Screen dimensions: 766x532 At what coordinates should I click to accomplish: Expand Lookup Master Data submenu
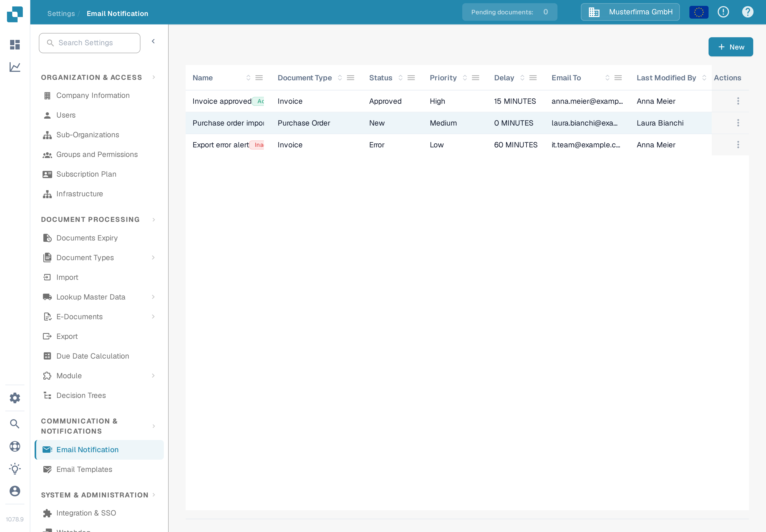click(x=153, y=297)
